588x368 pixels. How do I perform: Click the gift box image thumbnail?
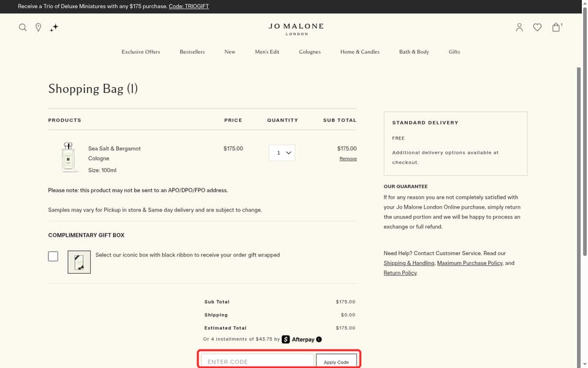79,262
